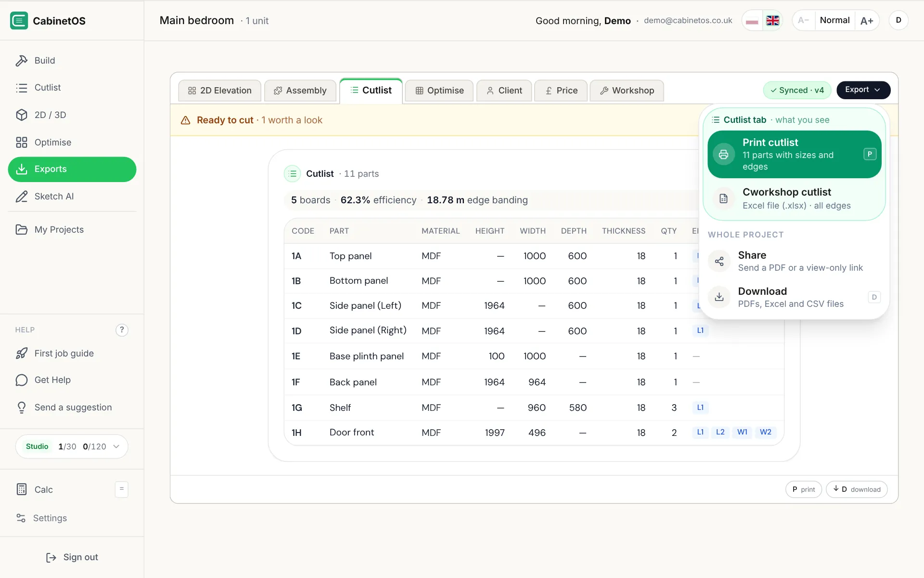The width and height of the screenshot is (924, 578).
Task: Open the Sketch AI pencil icon
Action: pos(22,197)
